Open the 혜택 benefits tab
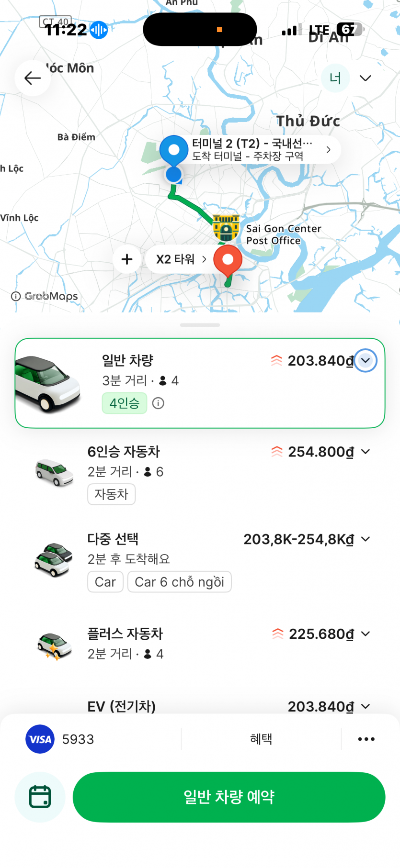 click(x=261, y=739)
